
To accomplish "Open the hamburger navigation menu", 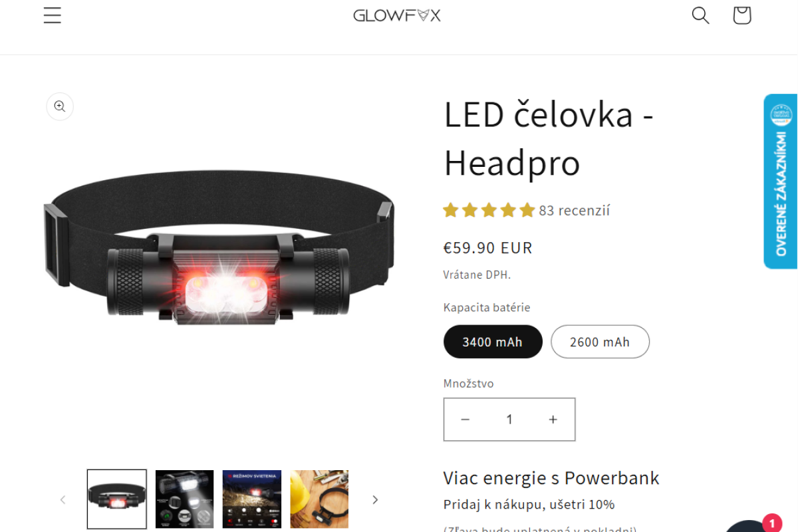I will (x=53, y=15).
